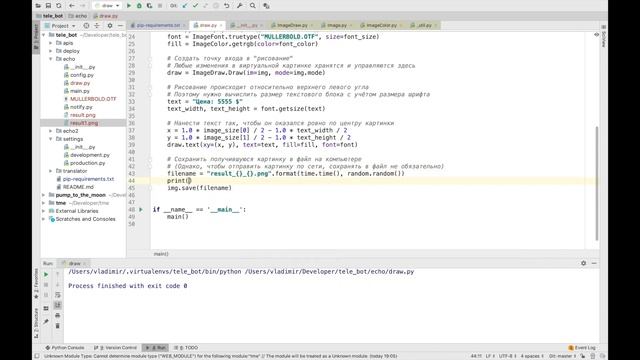Switch to the ImageDraw.py editor tab
This screenshot has height=360, width=640.
click(x=291, y=25)
